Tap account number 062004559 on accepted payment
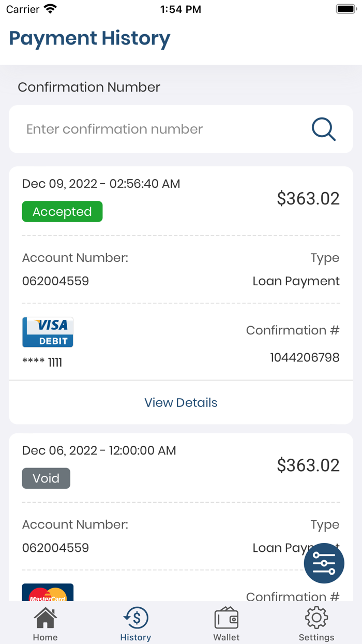This screenshot has width=362, height=644. pos(55,281)
